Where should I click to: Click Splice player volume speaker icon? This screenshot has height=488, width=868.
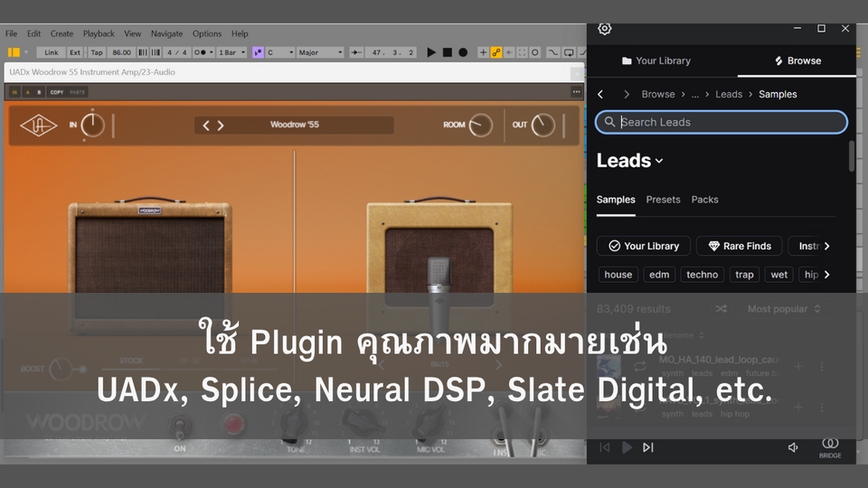(793, 447)
